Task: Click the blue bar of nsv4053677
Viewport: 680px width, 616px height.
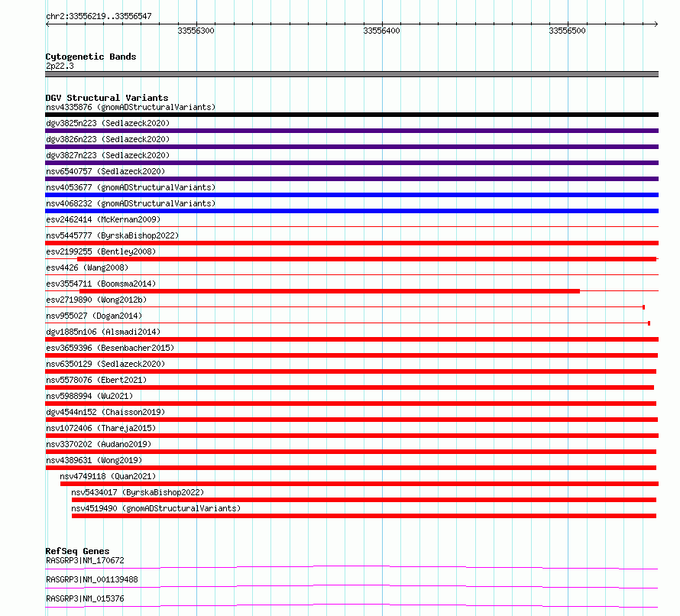Action: click(x=351, y=195)
